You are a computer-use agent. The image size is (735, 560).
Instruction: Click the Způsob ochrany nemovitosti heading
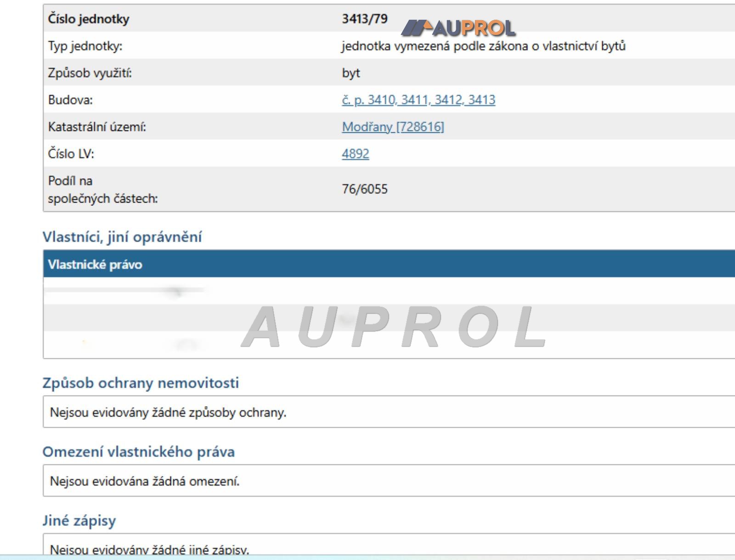(141, 383)
